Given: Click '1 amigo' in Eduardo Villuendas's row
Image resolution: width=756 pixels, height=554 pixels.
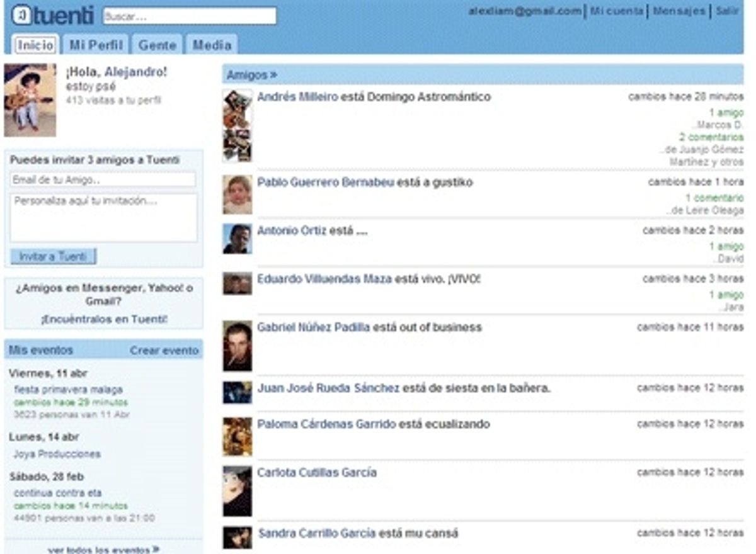Looking at the screenshot, I should click(x=726, y=295).
